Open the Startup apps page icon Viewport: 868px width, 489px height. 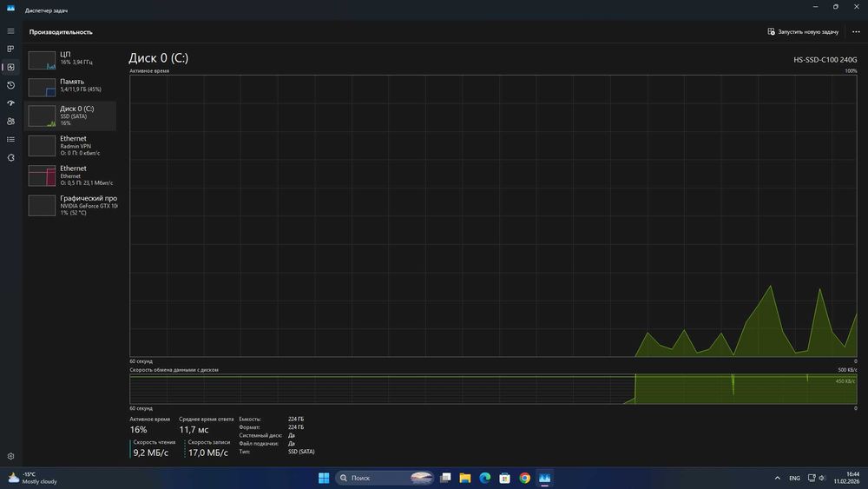[10, 103]
